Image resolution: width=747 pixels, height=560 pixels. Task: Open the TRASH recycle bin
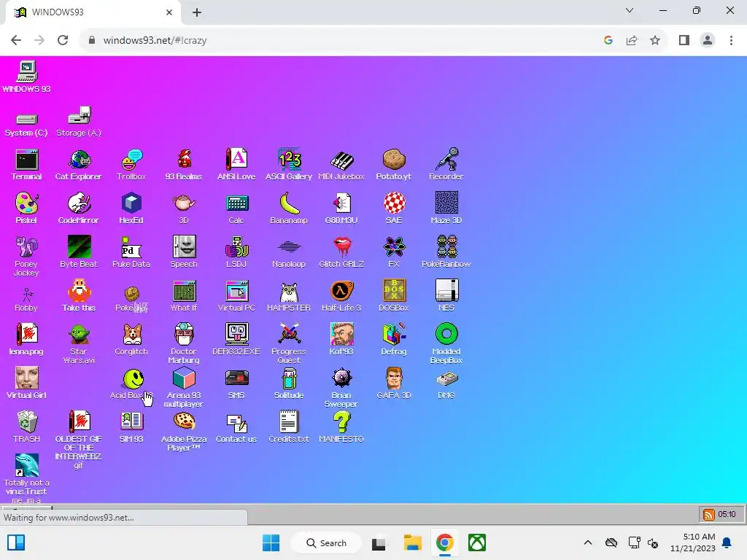(x=26, y=427)
